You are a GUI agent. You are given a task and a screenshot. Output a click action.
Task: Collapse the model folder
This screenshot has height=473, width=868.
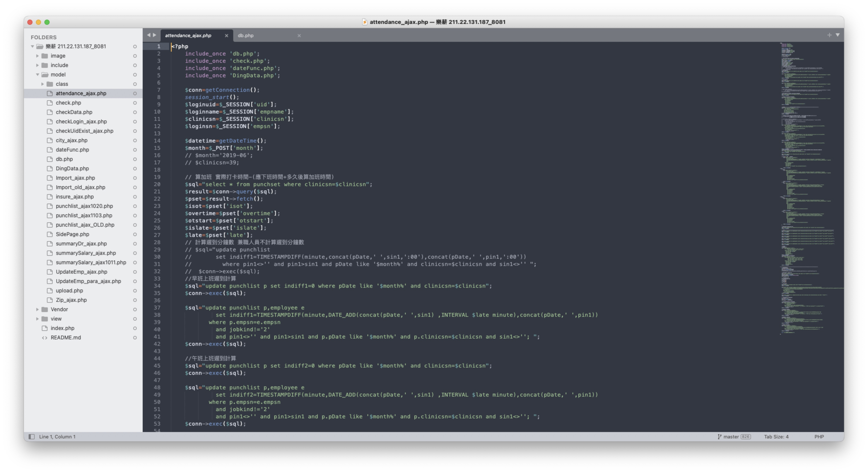[37, 75]
